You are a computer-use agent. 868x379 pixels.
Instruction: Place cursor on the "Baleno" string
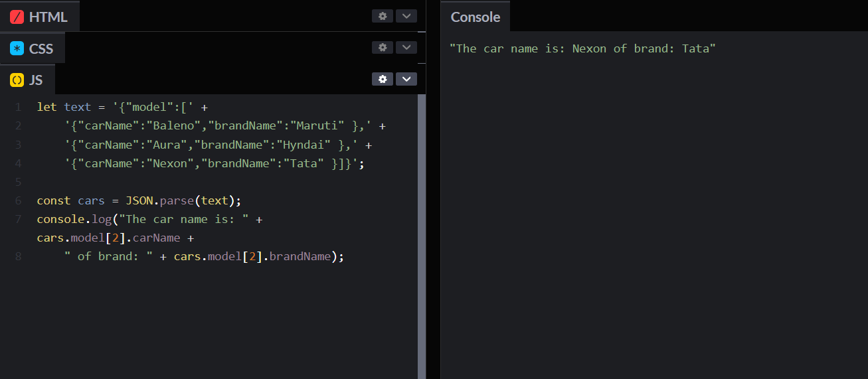click(x=174, y=125)
